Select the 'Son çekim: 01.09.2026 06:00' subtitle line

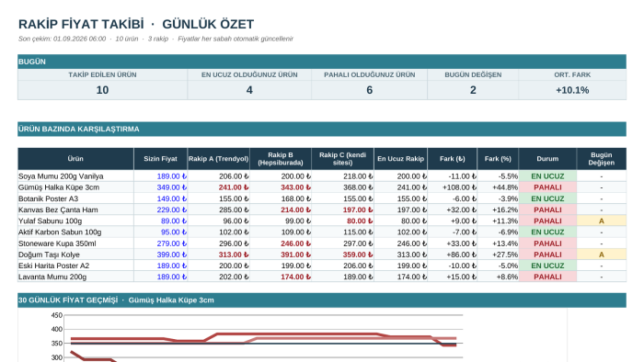(155, 39)
